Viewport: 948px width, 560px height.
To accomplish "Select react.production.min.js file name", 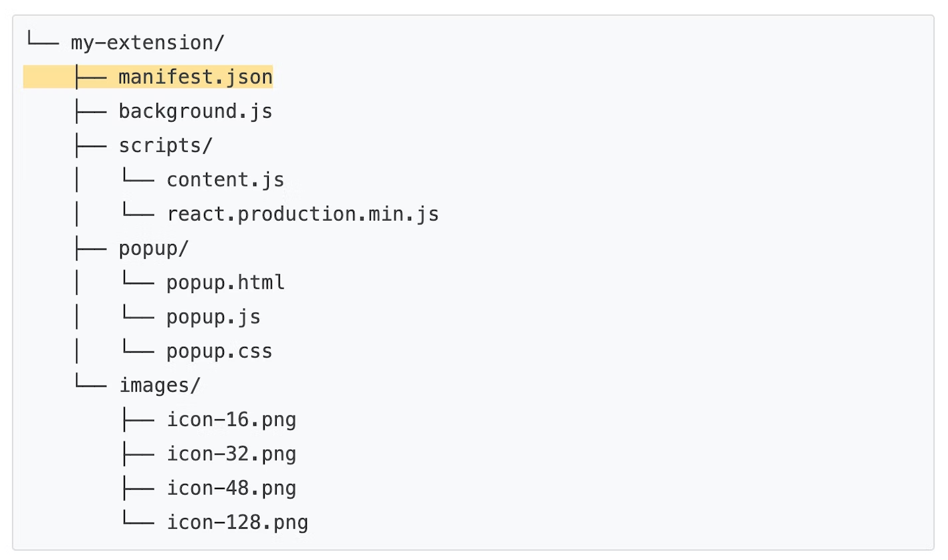I will tap(302, 214).
